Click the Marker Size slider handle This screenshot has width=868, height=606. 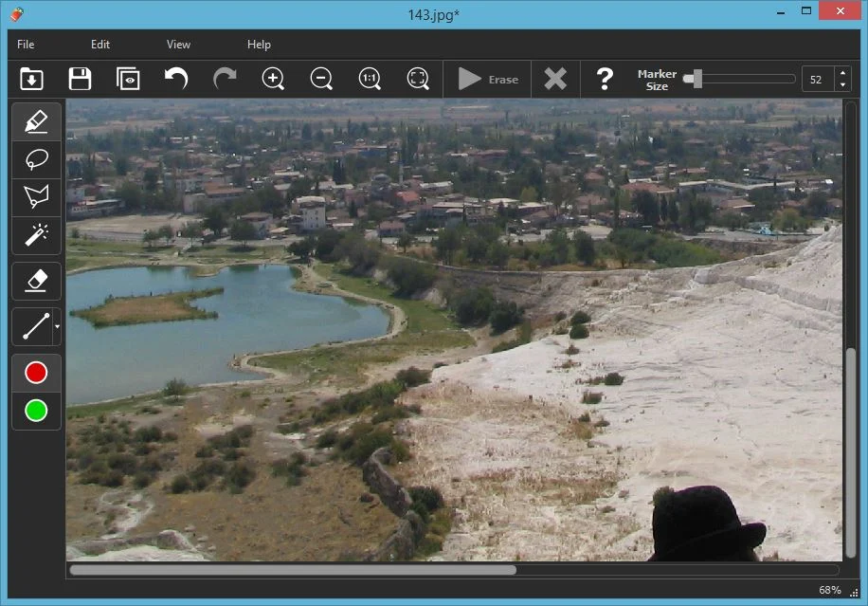(696, 79)
